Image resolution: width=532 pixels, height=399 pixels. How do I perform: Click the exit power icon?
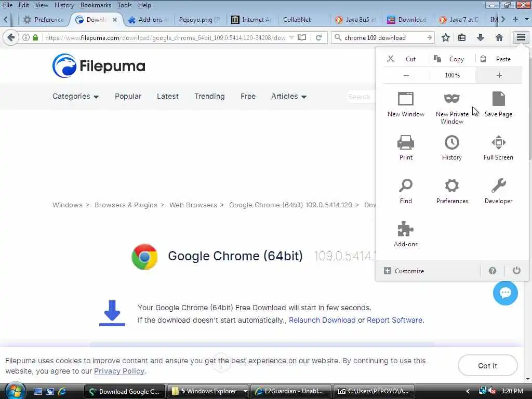516,271
